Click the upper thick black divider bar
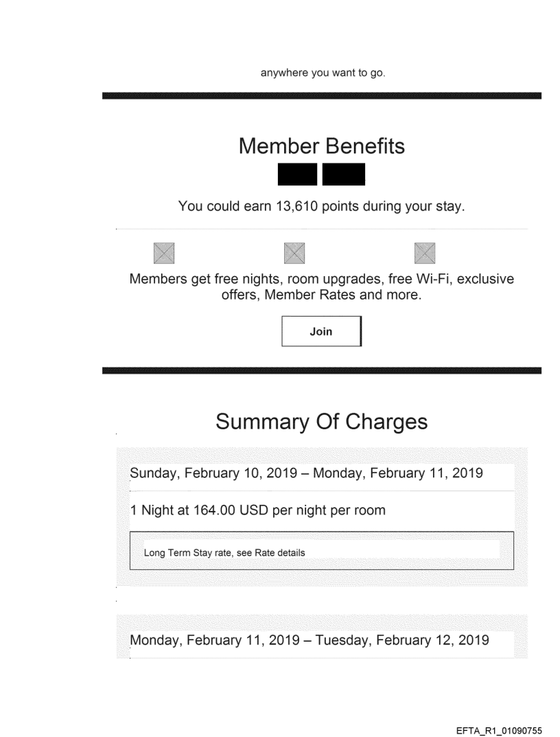560x737 pixels. click(x=321, y=95)
